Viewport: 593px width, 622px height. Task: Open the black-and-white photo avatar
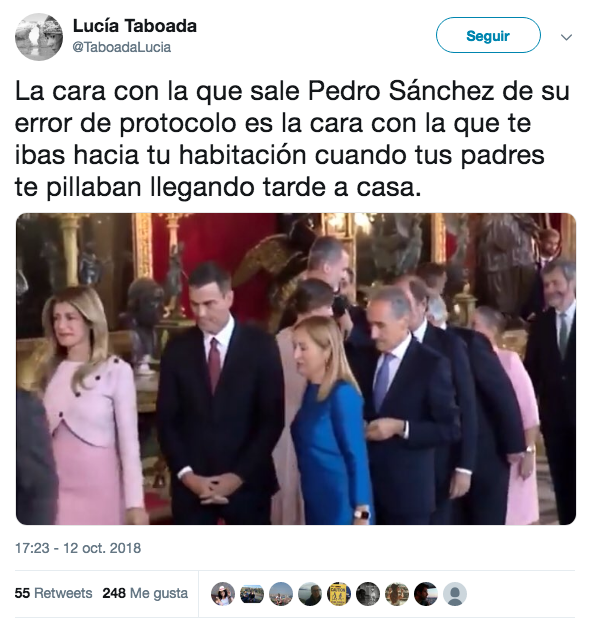(368, 594)
